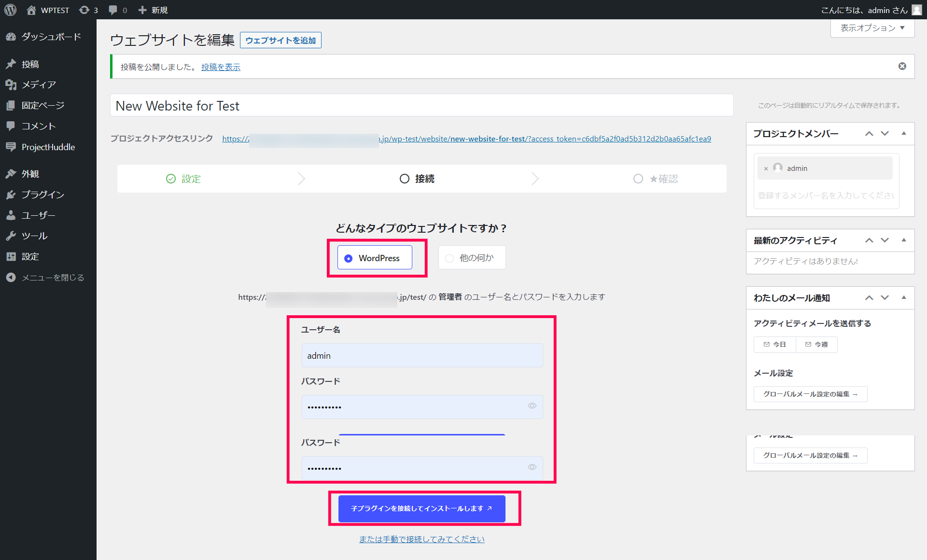Click the admin member avatar in members panel

pos(777,168)
